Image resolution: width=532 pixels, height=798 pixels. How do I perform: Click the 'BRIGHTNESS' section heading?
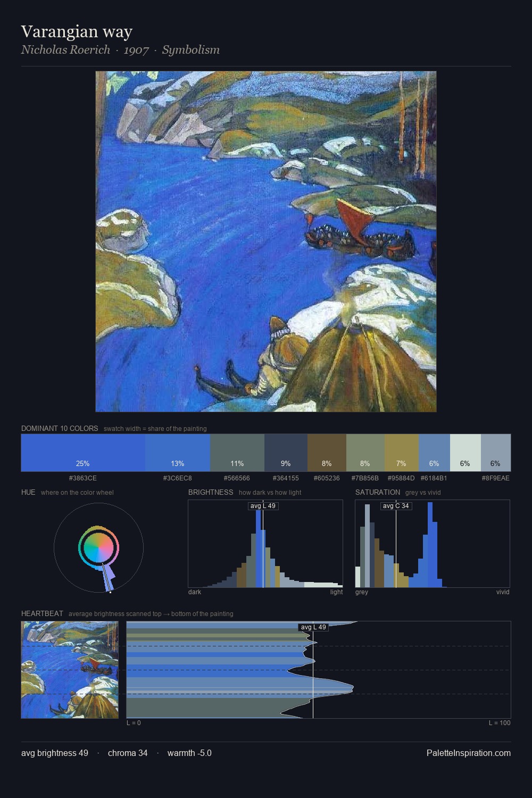click(211, 492)
